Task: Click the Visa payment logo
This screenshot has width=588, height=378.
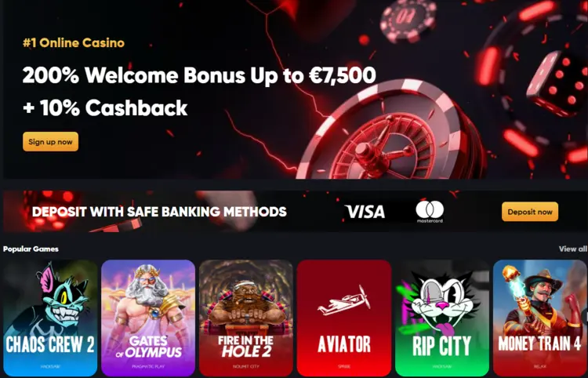Action: (x=365, y=212)
